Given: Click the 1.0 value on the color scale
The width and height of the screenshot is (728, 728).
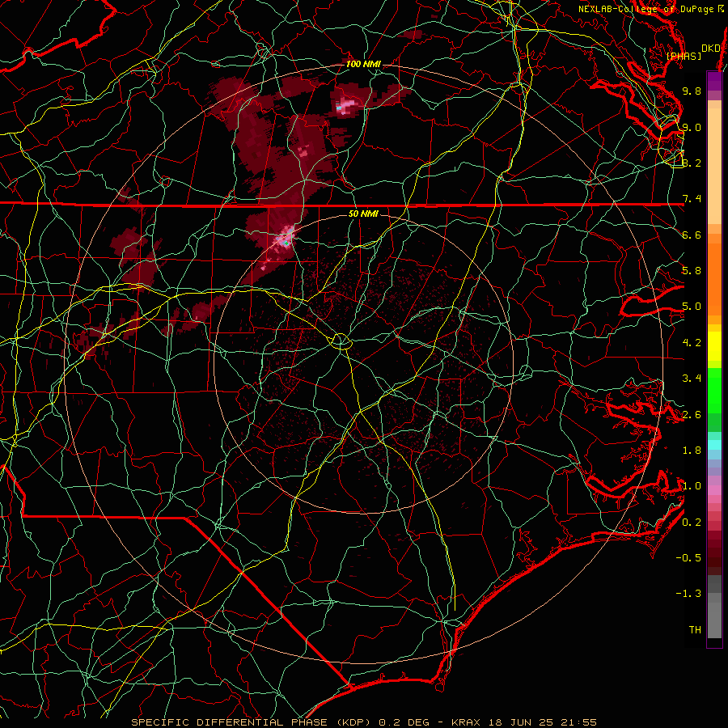Looking at the screenshot, I should [x=692, y=486].
